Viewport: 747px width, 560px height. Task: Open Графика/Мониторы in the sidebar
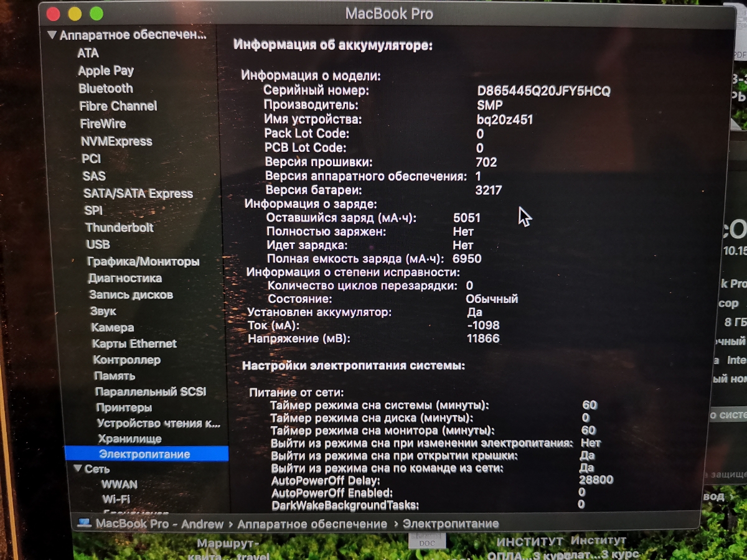143,261
